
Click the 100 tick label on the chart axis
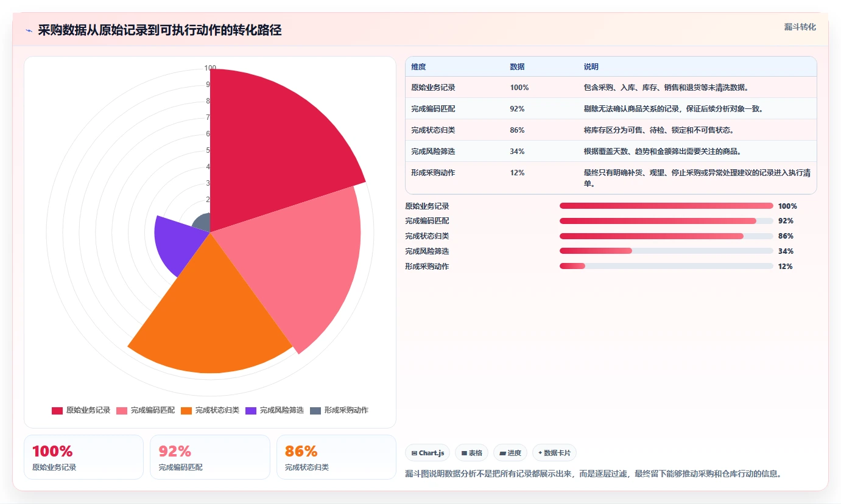(210, 68)
